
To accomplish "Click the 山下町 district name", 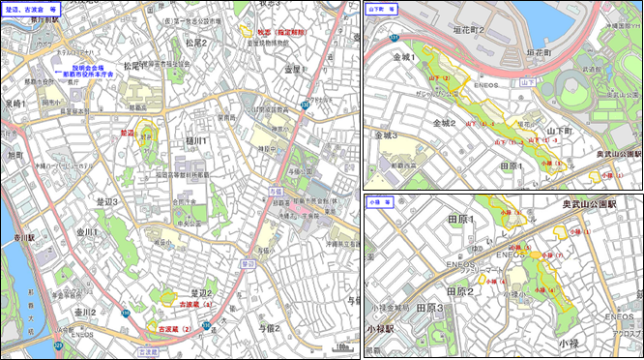I will point(560,131).
